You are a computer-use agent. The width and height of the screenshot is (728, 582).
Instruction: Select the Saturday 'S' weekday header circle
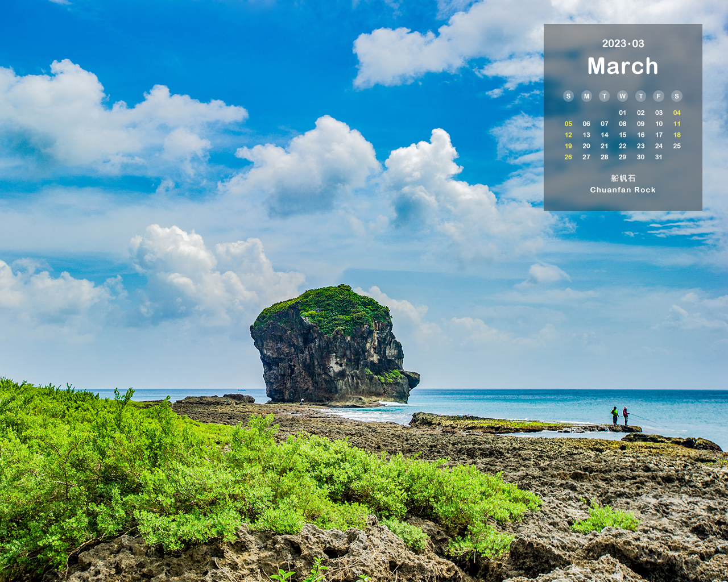click(677, 96)
